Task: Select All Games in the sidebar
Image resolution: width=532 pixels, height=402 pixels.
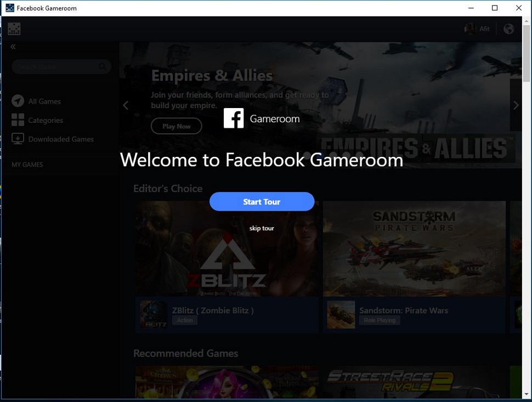Action: pyautogui.click(x=18, y=101)
